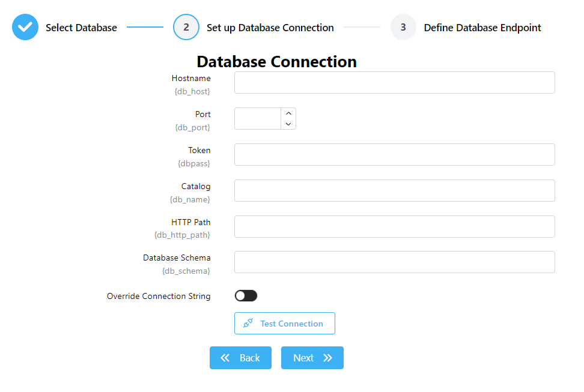Go to Select Database step

click(x=81, y=28)
